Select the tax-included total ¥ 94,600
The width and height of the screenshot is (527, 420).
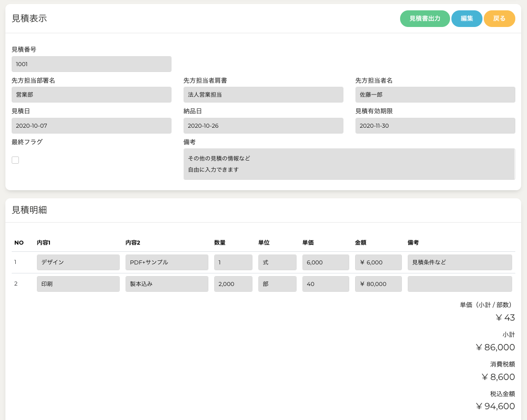click(x=495, y=406)
